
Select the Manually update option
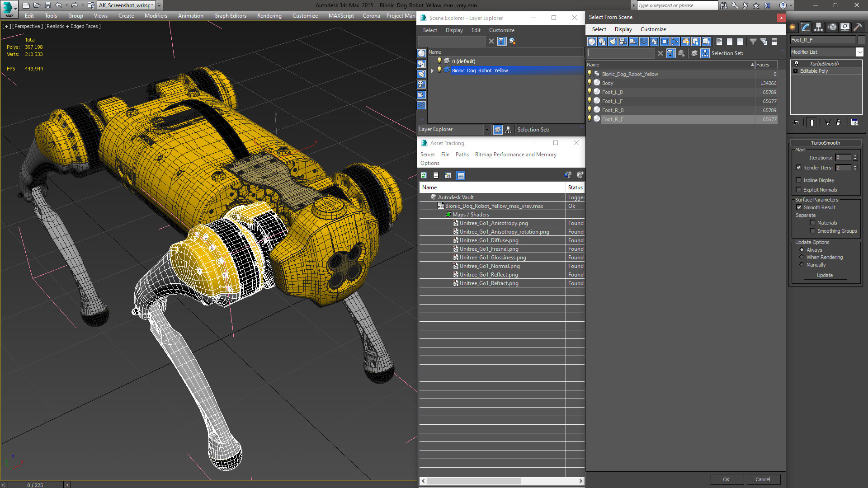[x=802, y=265]
